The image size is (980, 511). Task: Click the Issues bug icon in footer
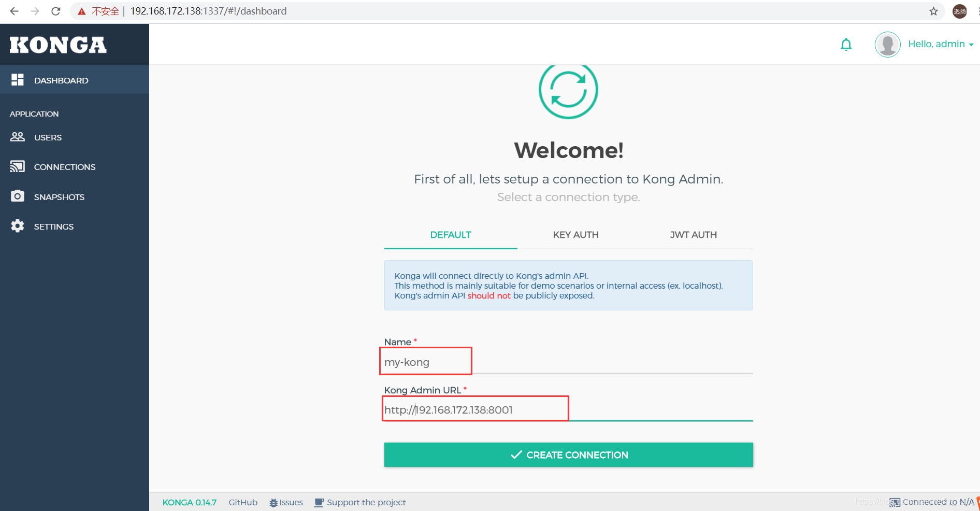click(273, 503)
